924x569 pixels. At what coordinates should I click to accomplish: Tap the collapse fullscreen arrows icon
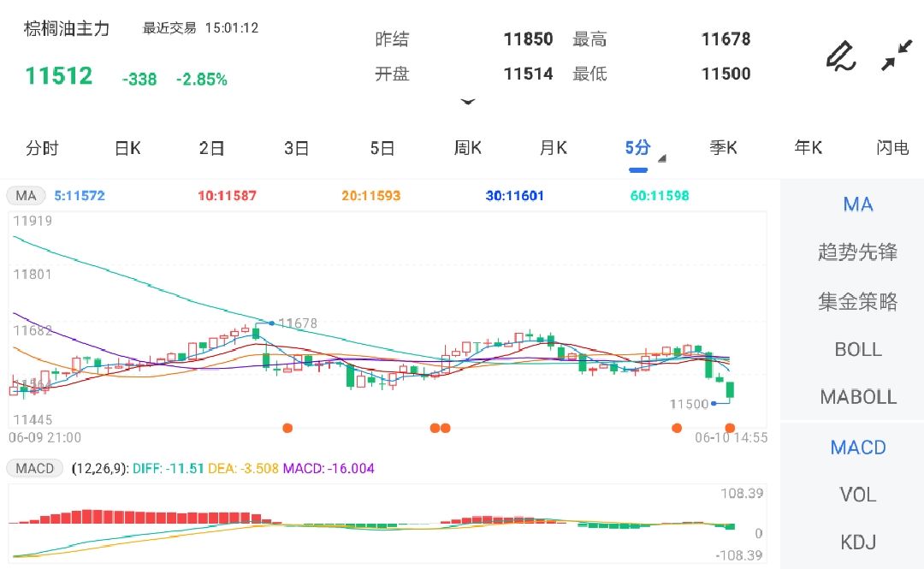897,56
